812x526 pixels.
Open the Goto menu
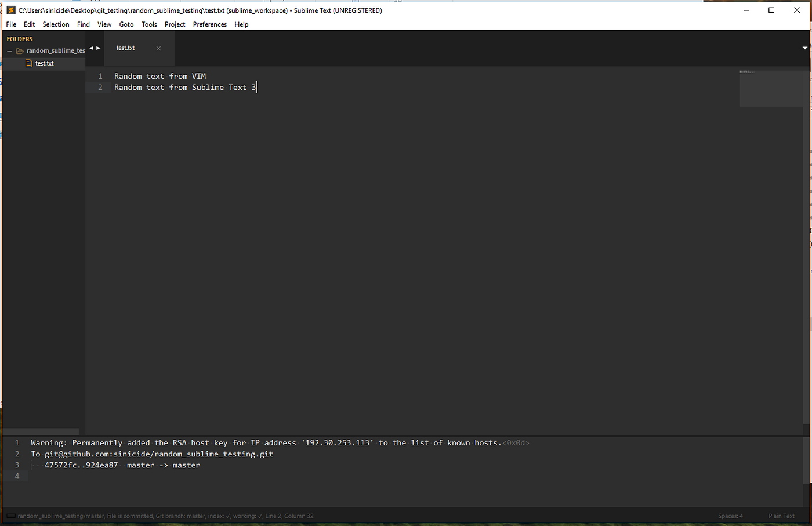pos(126,24)
